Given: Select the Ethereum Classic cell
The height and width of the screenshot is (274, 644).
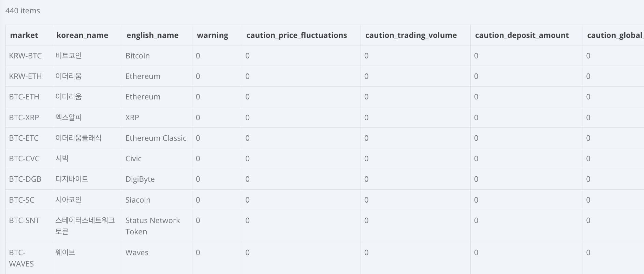Looking at the screenshot, I should pyautogui.click(x=156, y=138).
